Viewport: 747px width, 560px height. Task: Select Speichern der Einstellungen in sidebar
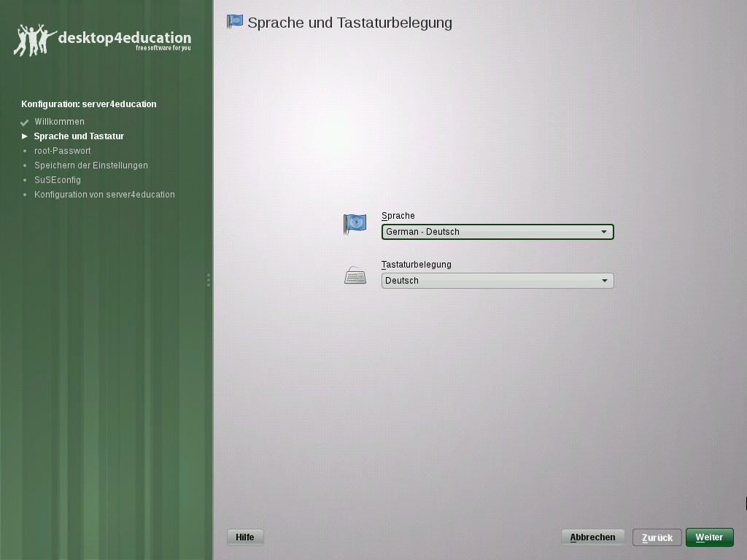pos(91,166)
